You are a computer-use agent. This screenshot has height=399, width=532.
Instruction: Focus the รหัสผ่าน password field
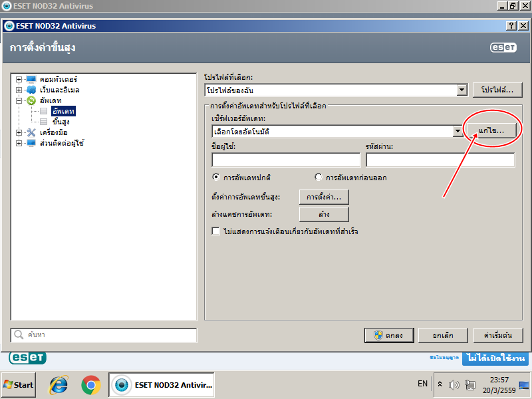(x=440, y=160)
